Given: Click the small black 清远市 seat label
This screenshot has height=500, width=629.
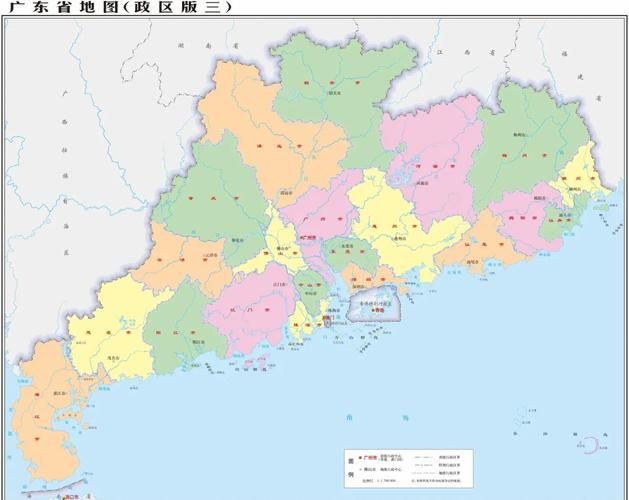Looking at the screenshot, I should click(286, 193).
